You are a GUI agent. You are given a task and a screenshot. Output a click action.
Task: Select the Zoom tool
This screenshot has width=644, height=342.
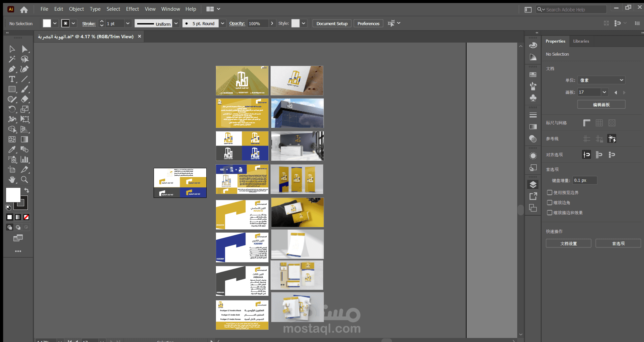click(x=24, y=180)
